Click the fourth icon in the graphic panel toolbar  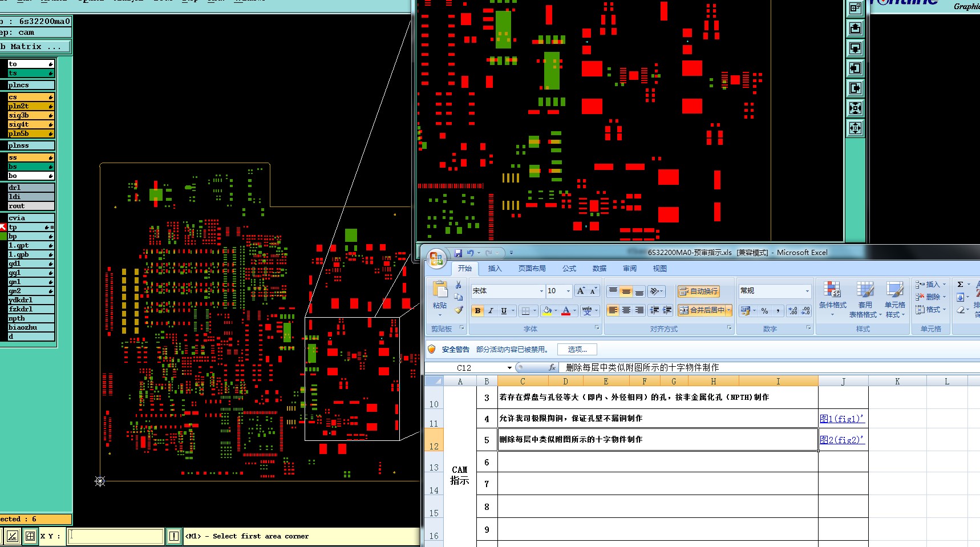[x=855, y=68]
